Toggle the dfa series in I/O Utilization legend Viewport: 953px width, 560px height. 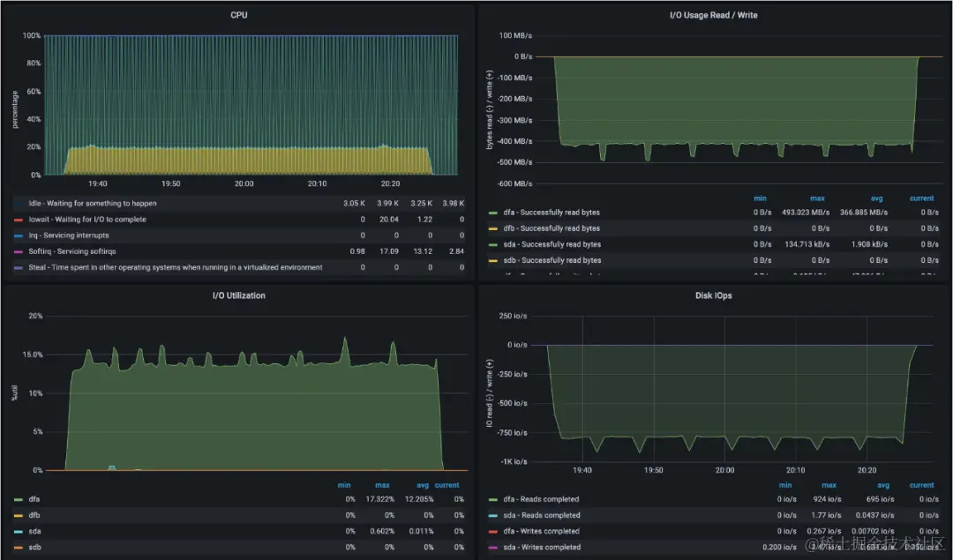[34, 499]
